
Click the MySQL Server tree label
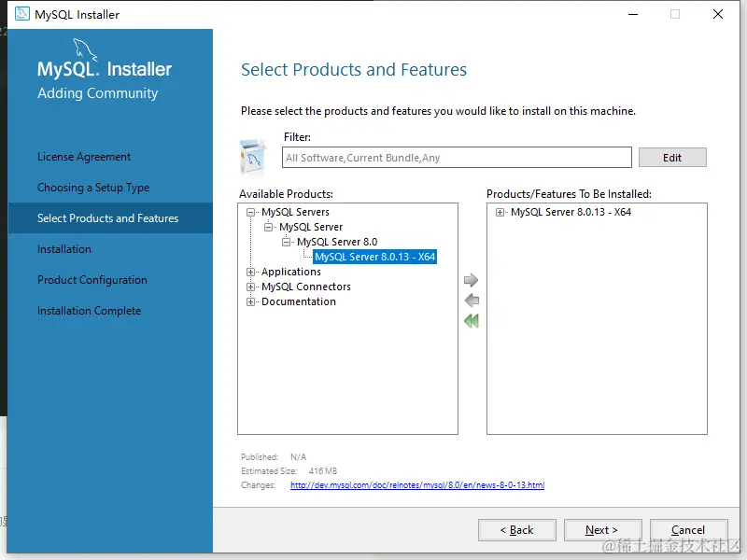coord(311,227)
